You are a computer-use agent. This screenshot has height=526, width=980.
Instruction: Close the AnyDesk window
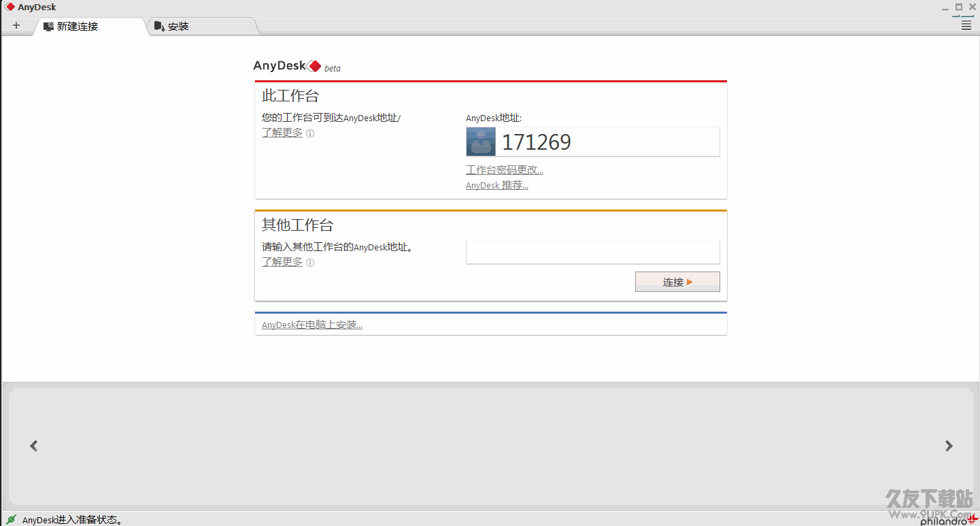point(973,7)
